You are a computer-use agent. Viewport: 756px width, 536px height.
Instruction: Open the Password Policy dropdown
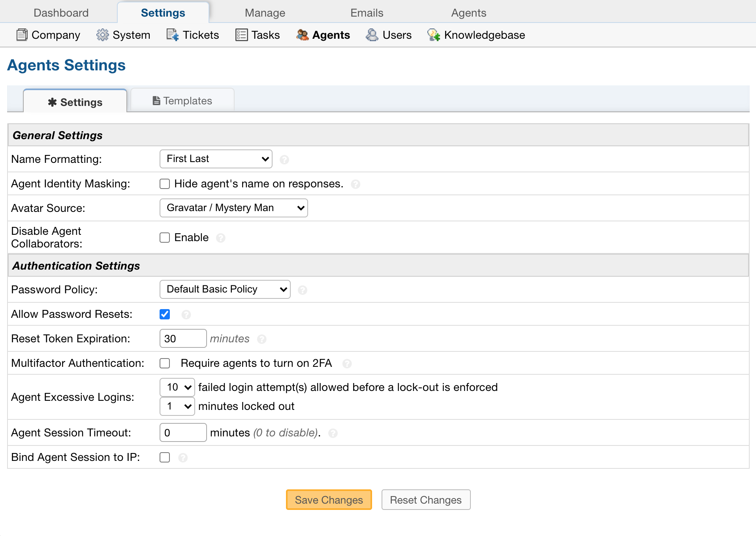tap(225, 289)
